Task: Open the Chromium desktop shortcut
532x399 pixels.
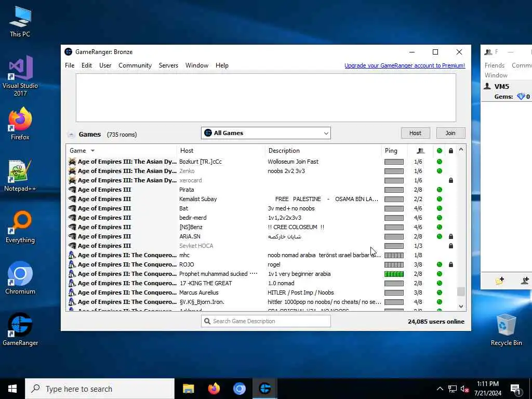Action: (x=20, y=278)
